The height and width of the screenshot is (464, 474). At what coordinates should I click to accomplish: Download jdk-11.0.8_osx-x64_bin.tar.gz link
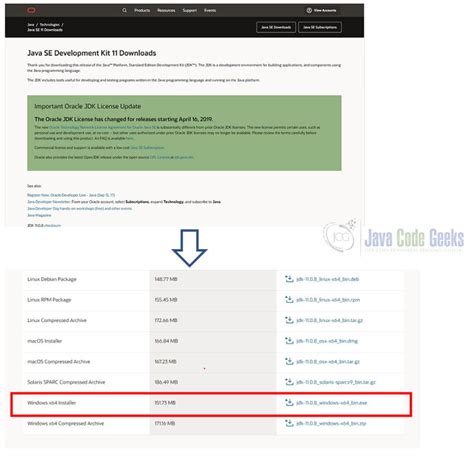tap(328, 361)
